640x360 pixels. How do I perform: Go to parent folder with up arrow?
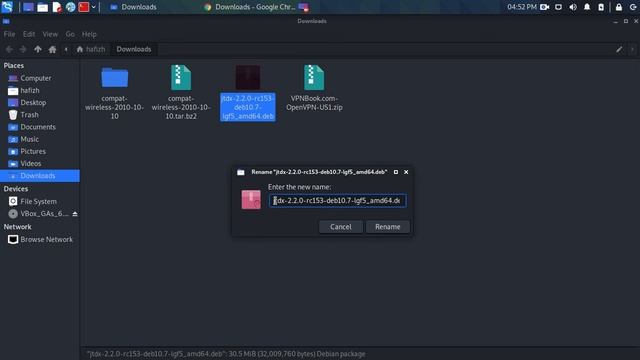click(x=38, y=49)
